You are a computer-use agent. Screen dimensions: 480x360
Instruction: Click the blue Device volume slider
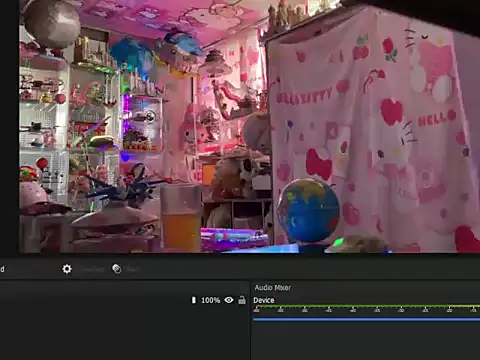pyautogui.click(x=366, y=319)
